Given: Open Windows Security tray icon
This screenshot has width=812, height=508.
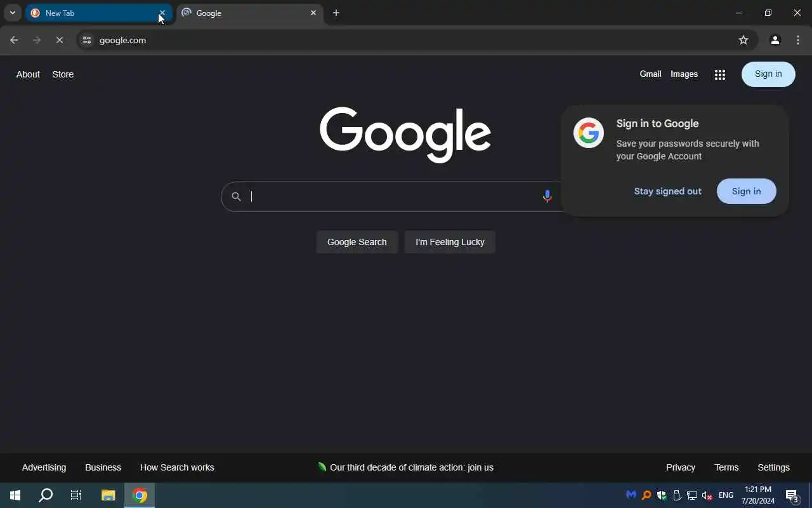Looking at the screenshot, I should (x=662, y=495).
